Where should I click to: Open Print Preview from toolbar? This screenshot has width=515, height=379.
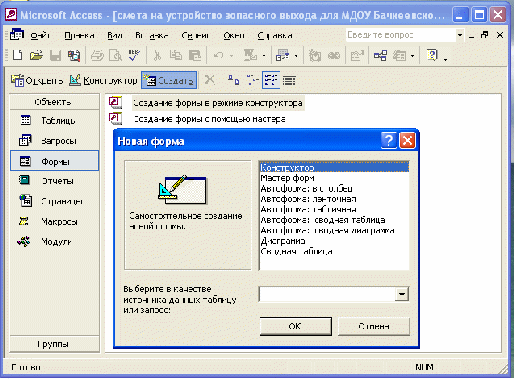116,55
